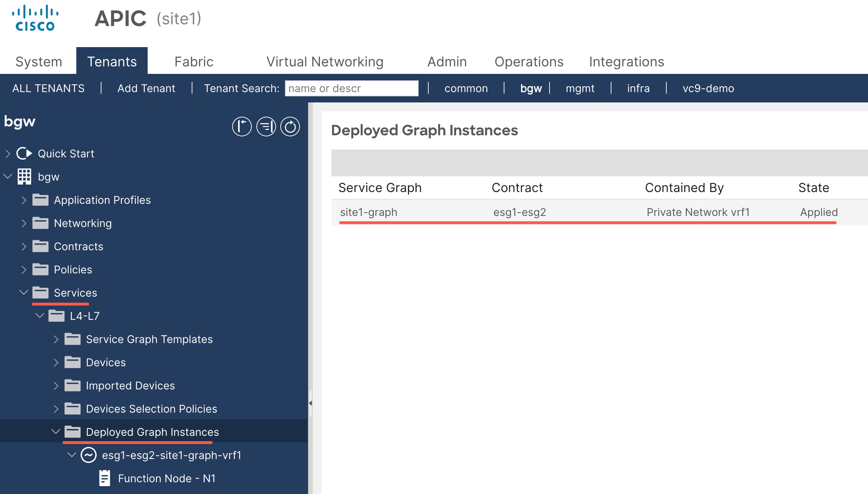Click the Cisco logo
The width and height of the screenshot is (868, 494).
pyautogui.click(x=35, y=18)
